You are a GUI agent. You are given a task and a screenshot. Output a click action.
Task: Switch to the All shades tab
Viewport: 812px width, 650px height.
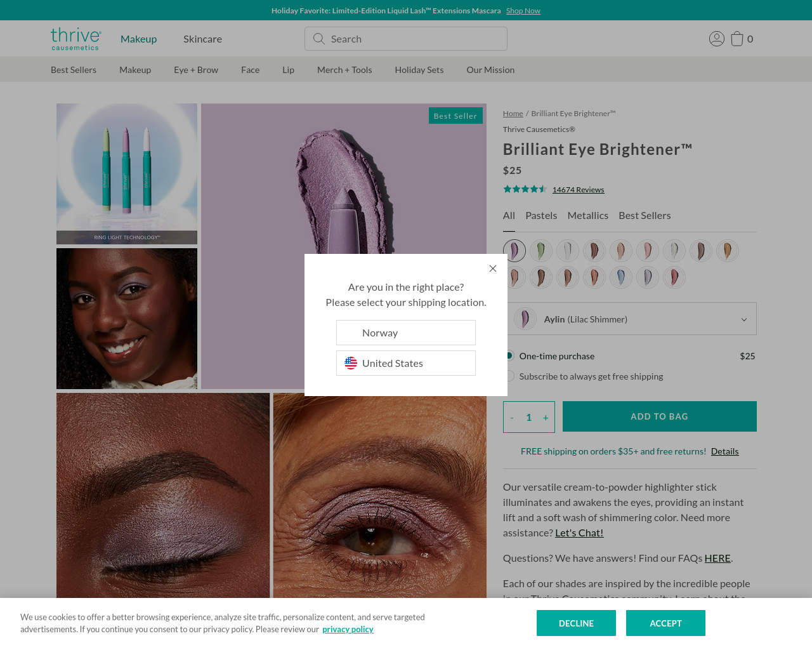tap(509, 216)
